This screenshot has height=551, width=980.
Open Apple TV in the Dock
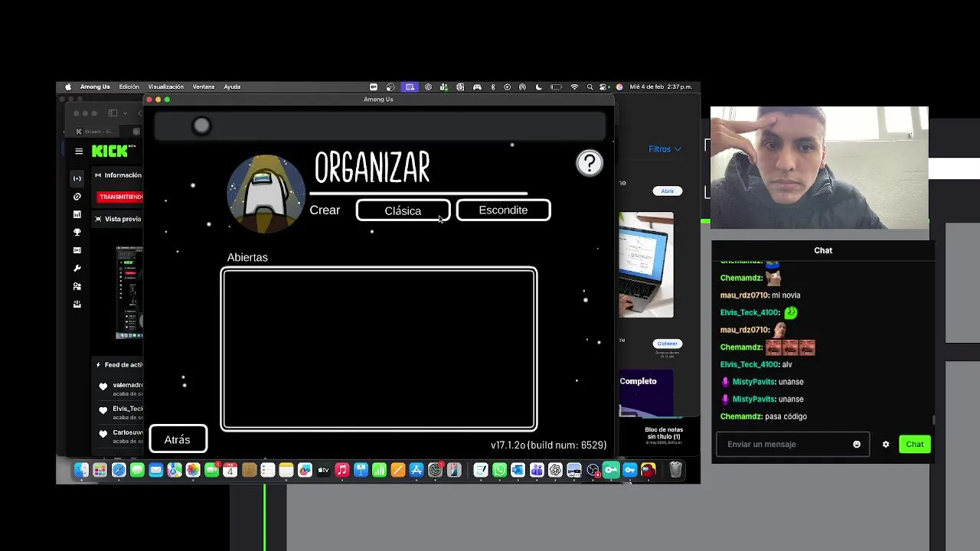tap(323, 470)
